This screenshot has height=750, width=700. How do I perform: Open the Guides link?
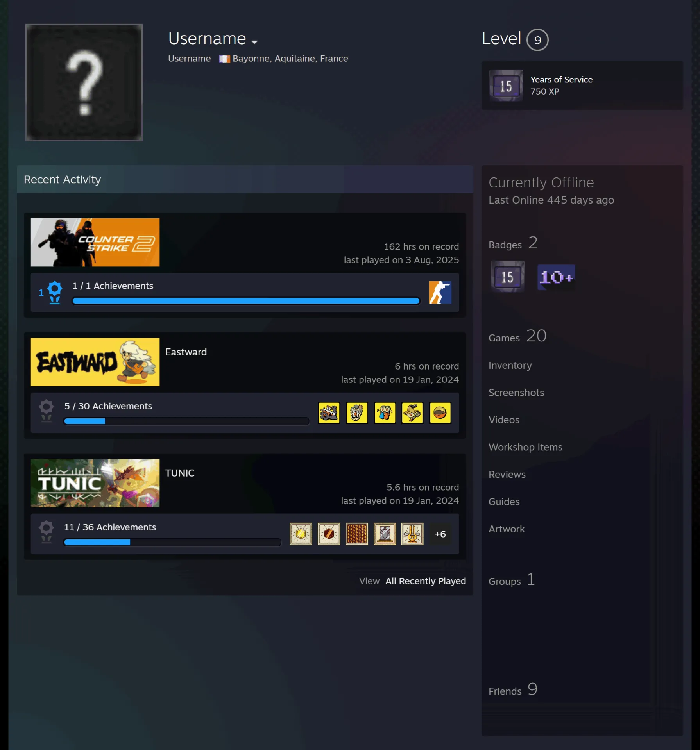tap(504, 502)
